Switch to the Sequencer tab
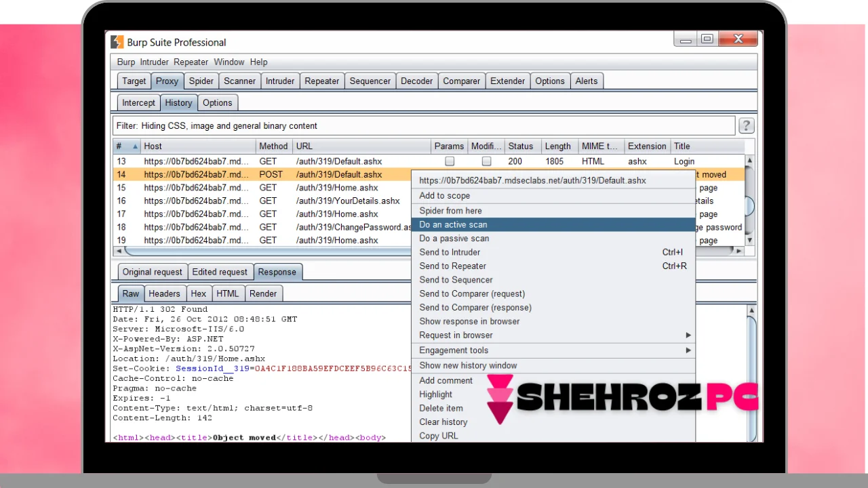This screenshot has width=868, height=488. (370, 81)
